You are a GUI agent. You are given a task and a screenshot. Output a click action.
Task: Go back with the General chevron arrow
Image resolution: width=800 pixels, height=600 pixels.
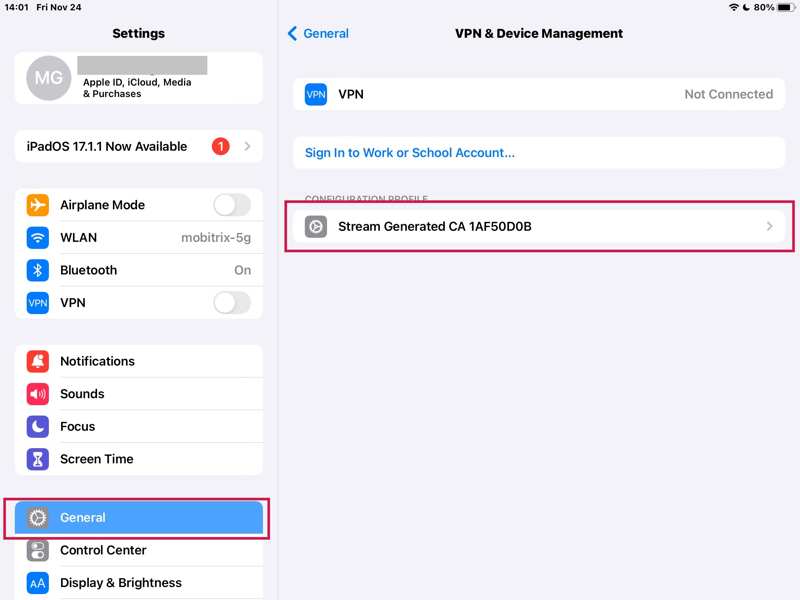click(292, 34)
